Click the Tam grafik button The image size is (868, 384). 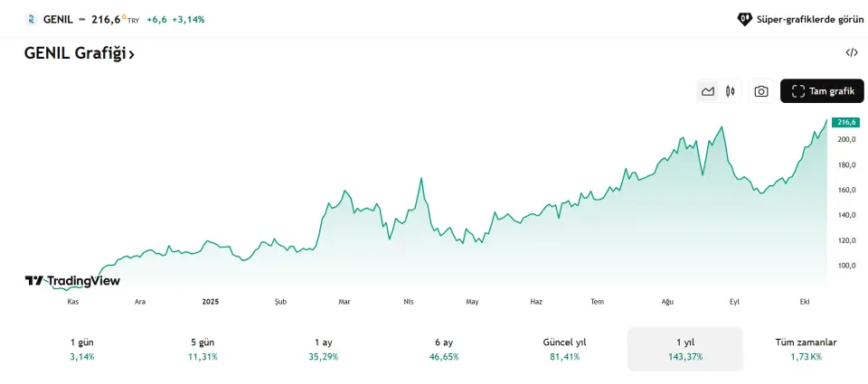coord(822,91)
